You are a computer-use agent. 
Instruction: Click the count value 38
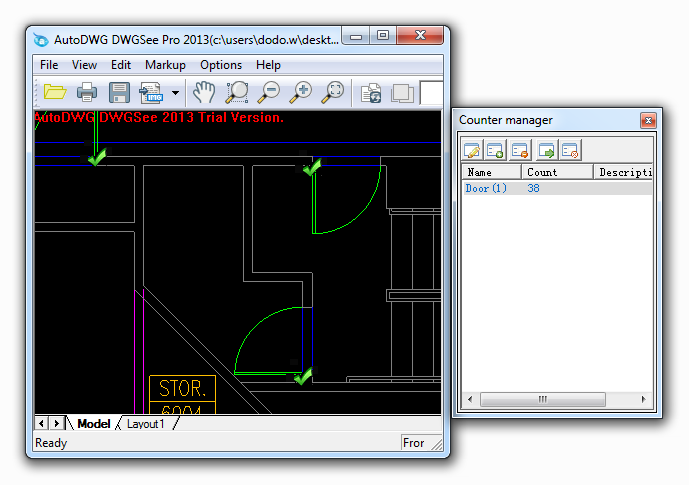tap(533, 188)
